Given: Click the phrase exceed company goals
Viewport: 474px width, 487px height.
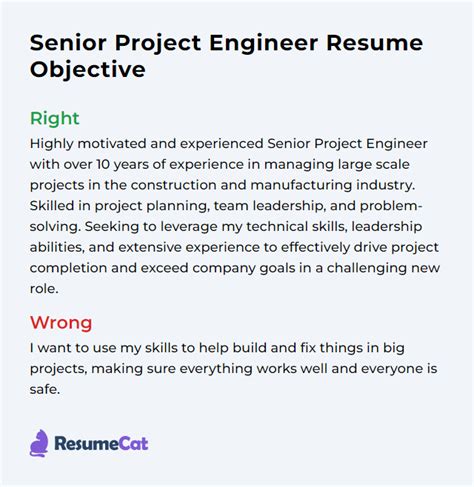Looking at the screenshot, I should point(218,268).
